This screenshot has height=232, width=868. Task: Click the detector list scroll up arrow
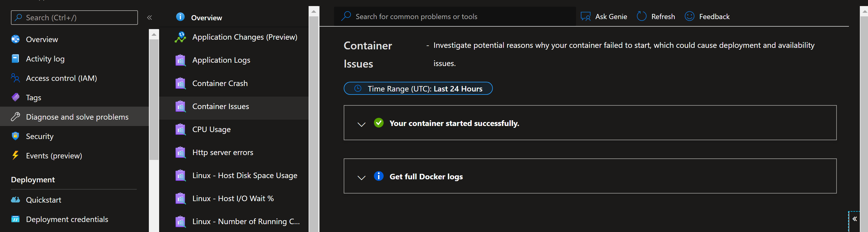[314, 12]
